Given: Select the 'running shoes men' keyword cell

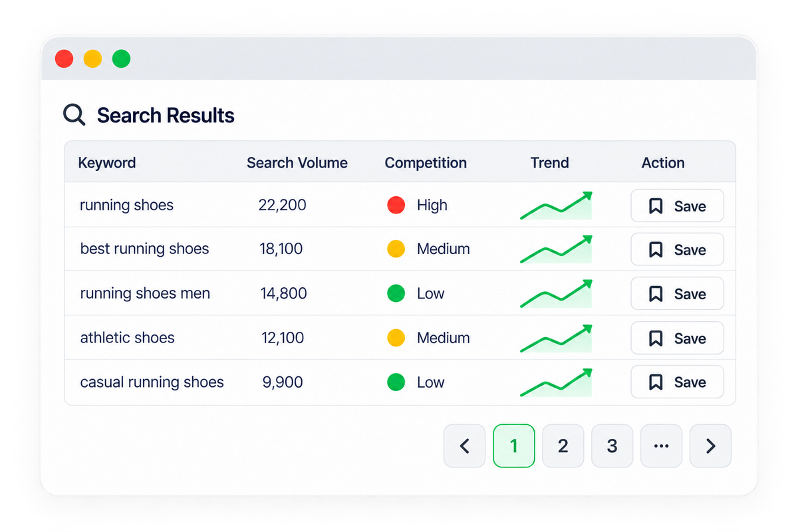Looking at the screenshot, I should click(x=145, y=293).
